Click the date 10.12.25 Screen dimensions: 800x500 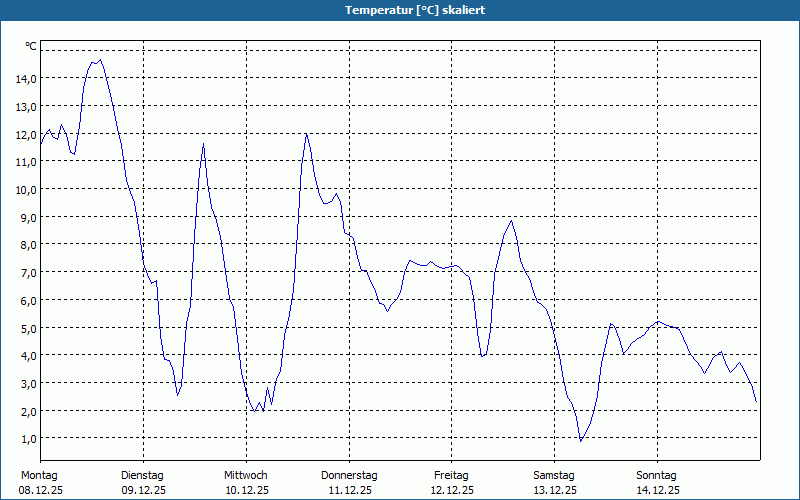247,490
